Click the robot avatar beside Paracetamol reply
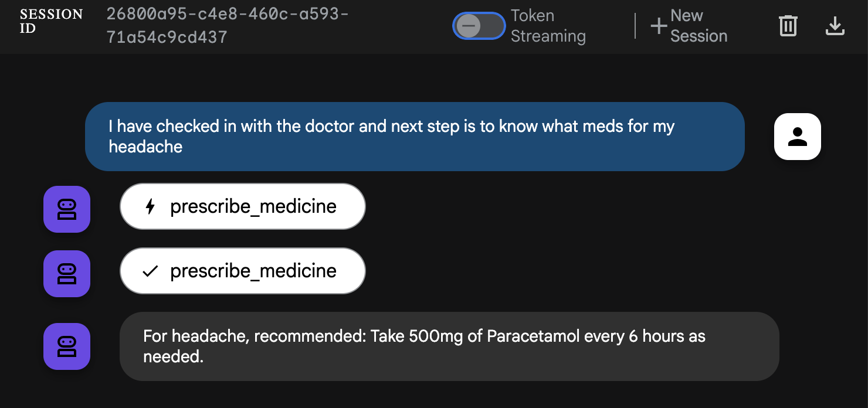Image resolution: width=868 pixels, height=408 pixels. pos(67,346)
